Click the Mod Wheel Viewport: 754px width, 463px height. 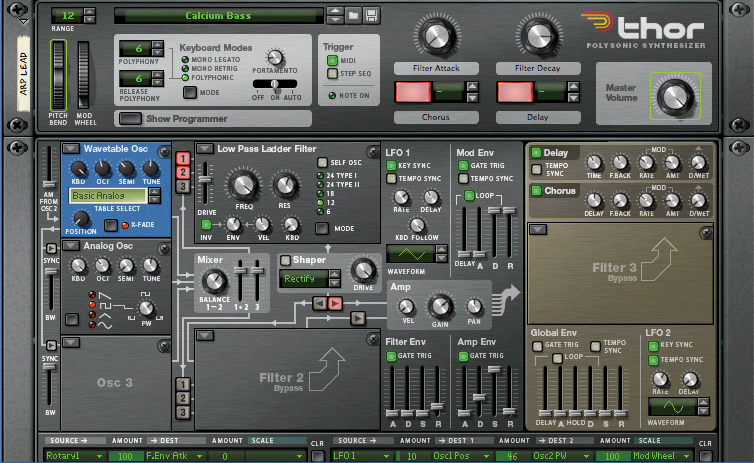(x=84, y=75)
